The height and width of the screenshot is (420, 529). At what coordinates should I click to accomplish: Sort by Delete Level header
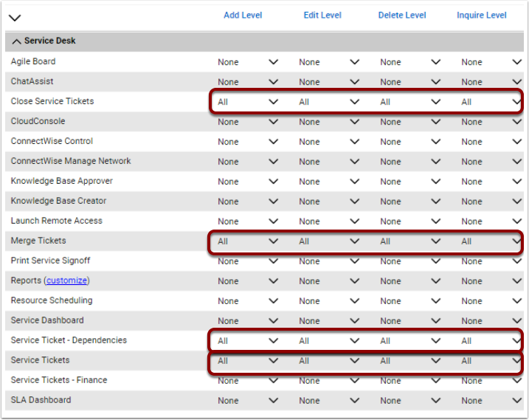coord(402,16)
